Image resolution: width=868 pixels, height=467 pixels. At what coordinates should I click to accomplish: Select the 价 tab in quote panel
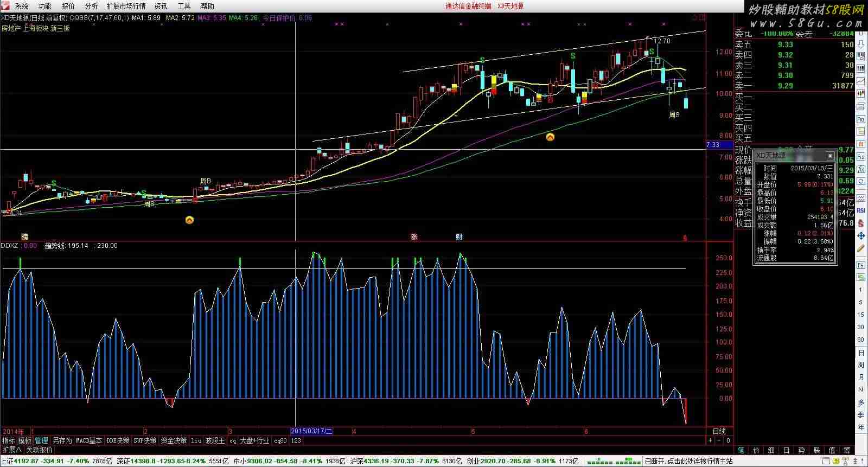click(756, 450)
